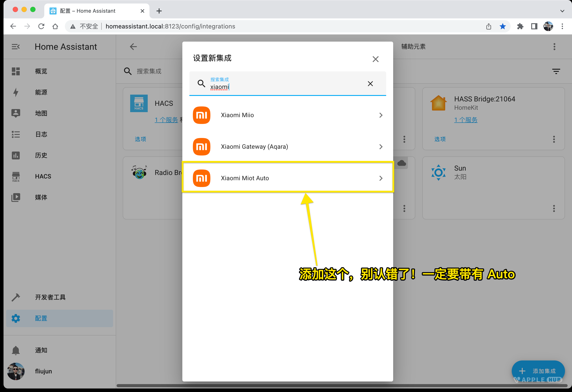Collapse the Home Assistant sidebar menu
Screen dimensions: 572x392
16,47
